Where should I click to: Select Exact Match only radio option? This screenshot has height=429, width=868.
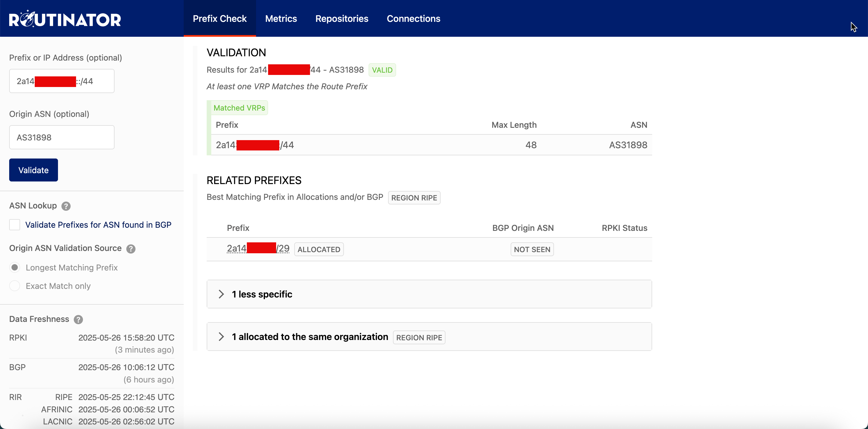(x=15, y=286)
